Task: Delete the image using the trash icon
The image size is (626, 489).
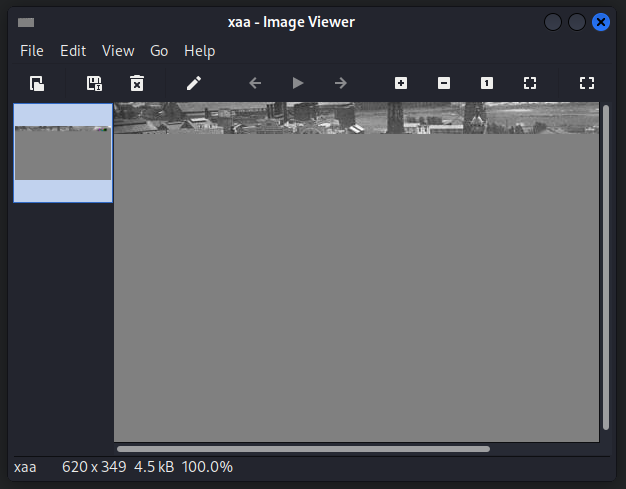Action: [137, 83]
